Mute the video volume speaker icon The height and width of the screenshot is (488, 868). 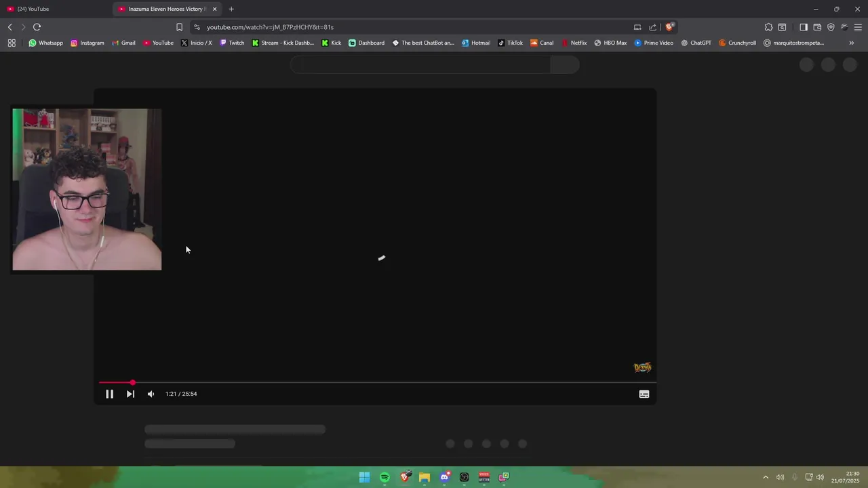coord(151,394)
